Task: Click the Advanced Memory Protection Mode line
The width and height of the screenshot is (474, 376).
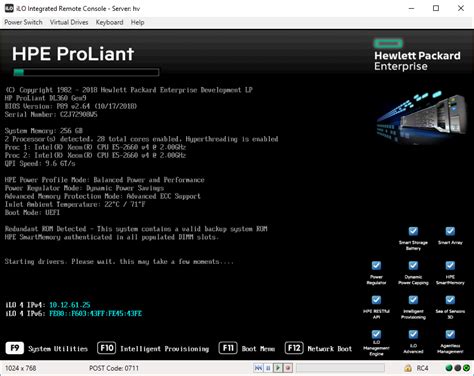Action: pos(103,196)
